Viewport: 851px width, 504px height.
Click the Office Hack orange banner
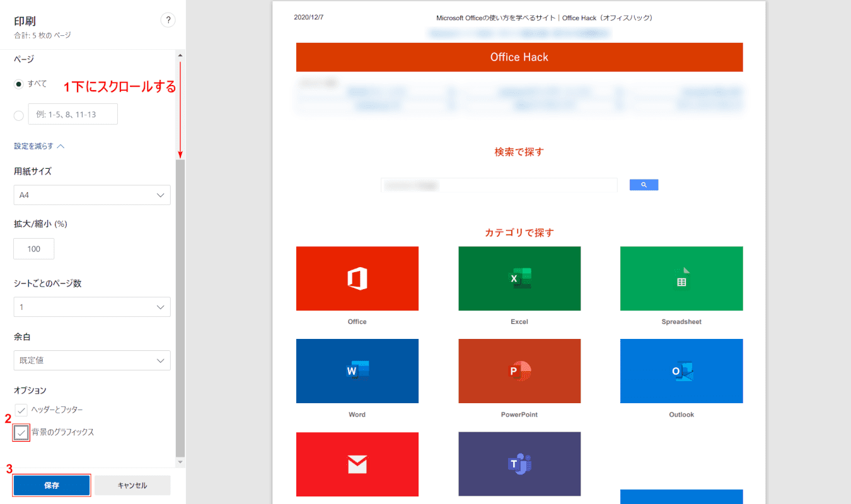pos(519,57)
